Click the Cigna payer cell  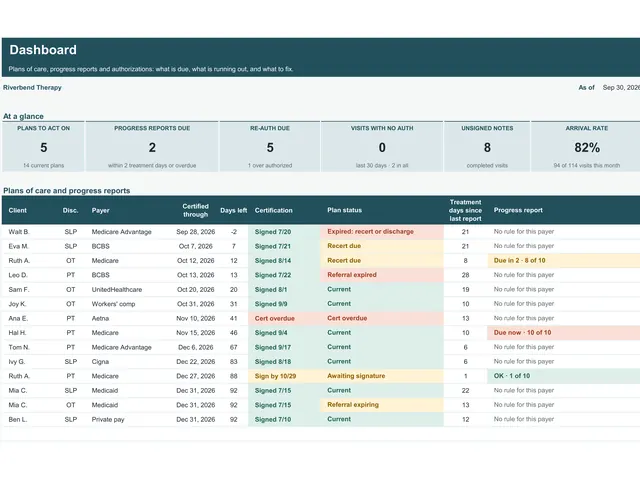point(100,362)
